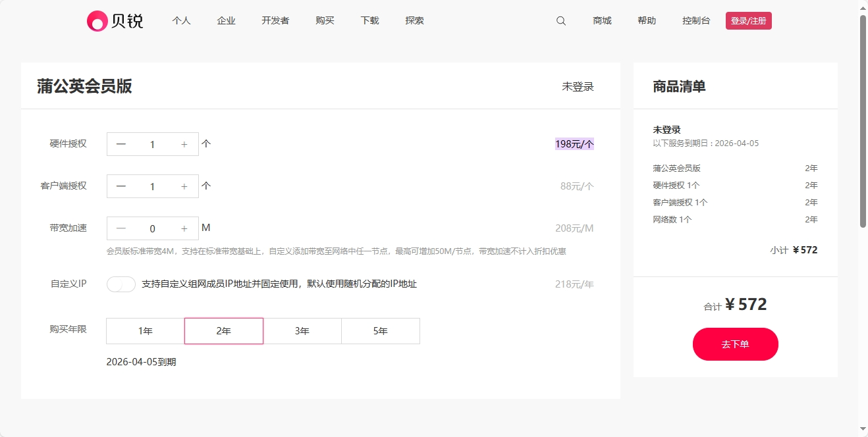868x437 pixels.
Task: Open the search magnifier icon
Action: coord(561,21)
